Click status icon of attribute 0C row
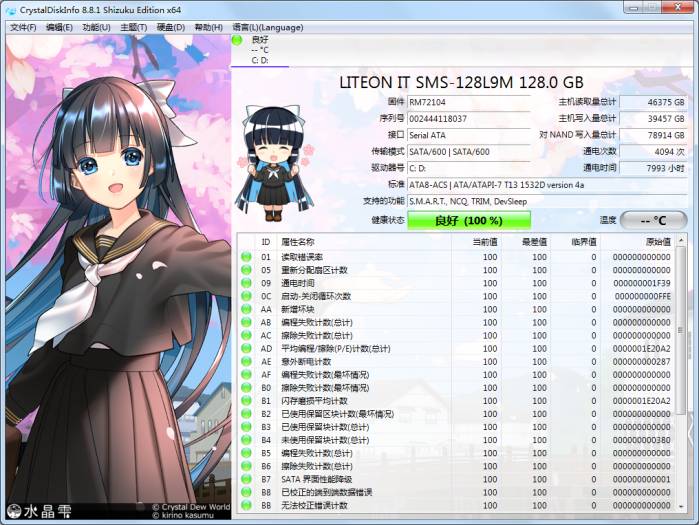The width and height of the screenshot is (699, 525). point(246,296)
